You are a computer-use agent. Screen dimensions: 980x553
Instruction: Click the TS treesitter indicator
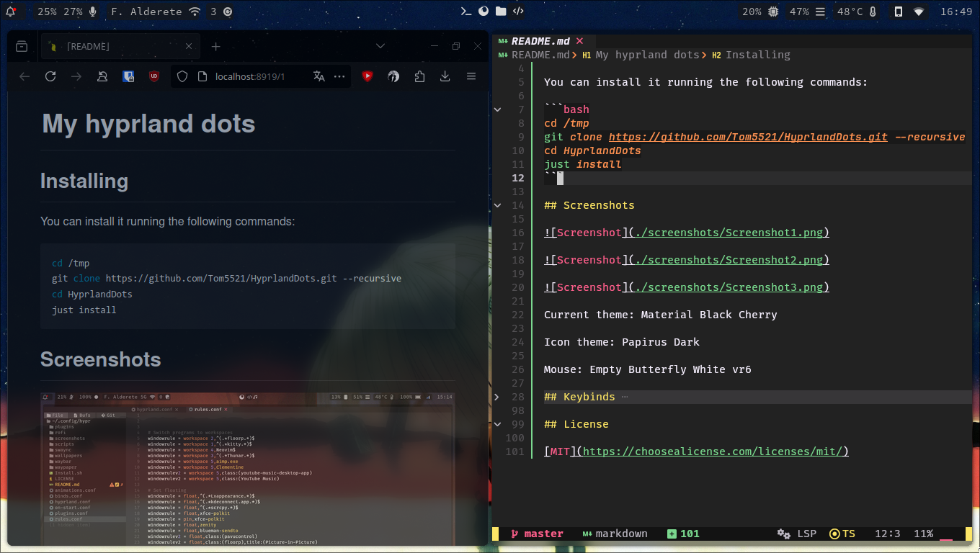tap(842, 534)
